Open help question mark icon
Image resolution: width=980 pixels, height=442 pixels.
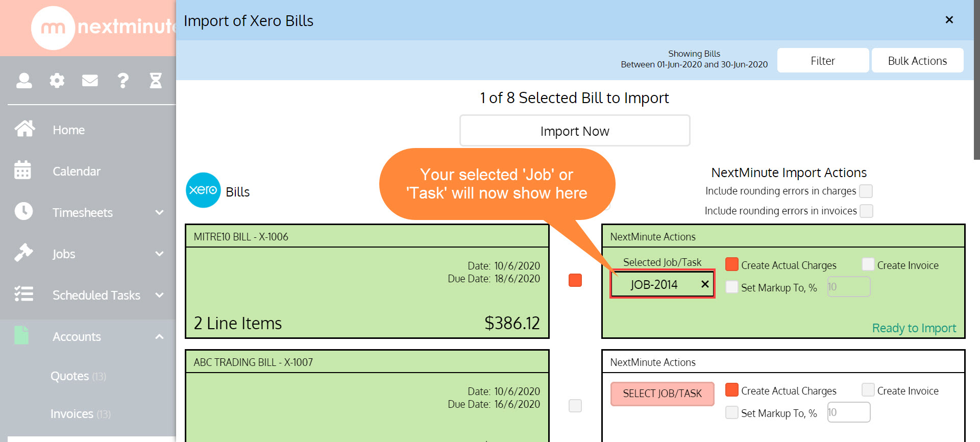[123, 80]
